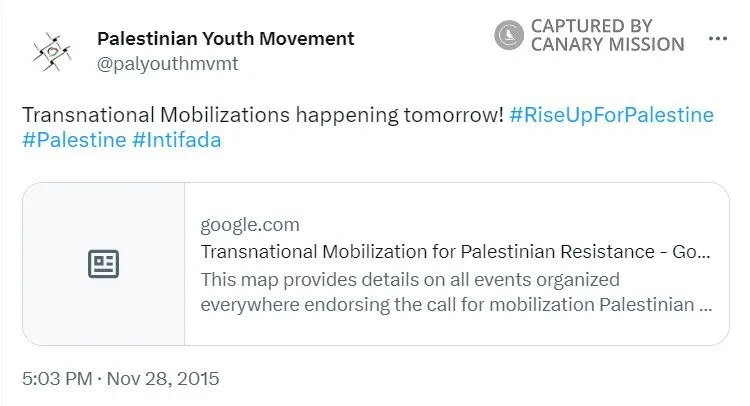Image resolution: width=750 pixels, height=406 pixels.
Task: Click the Canary Mission bird logo badge
Action: (x=509, y=35)
